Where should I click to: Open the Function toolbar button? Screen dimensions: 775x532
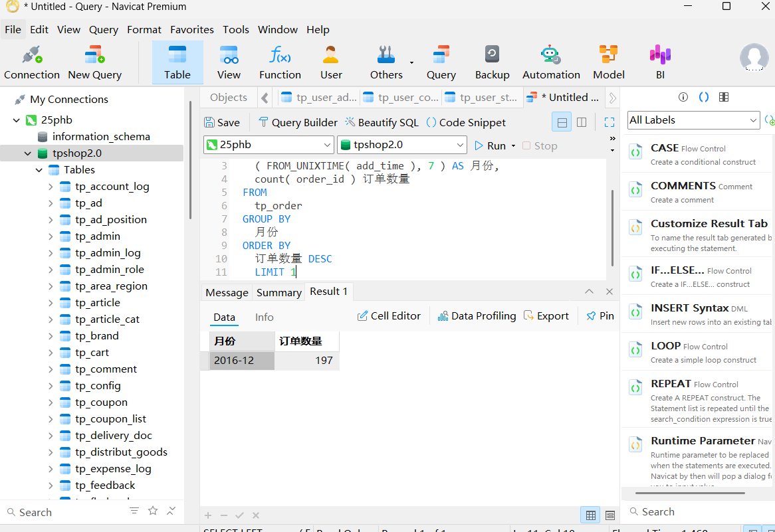coord(280,62)
